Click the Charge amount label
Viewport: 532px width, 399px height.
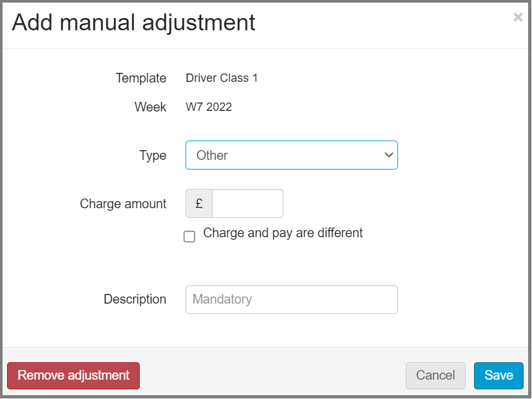point(123,203)
